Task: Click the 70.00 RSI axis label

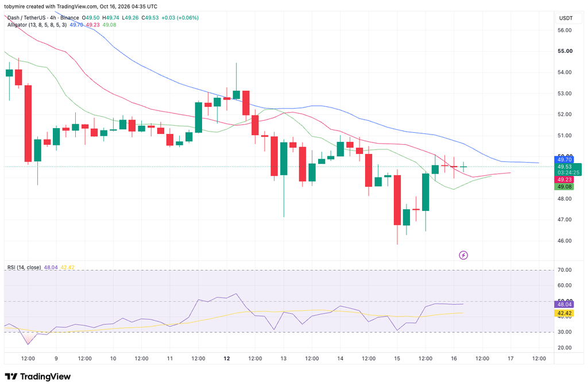Action: pyautogui.click(x=564, y=269)
